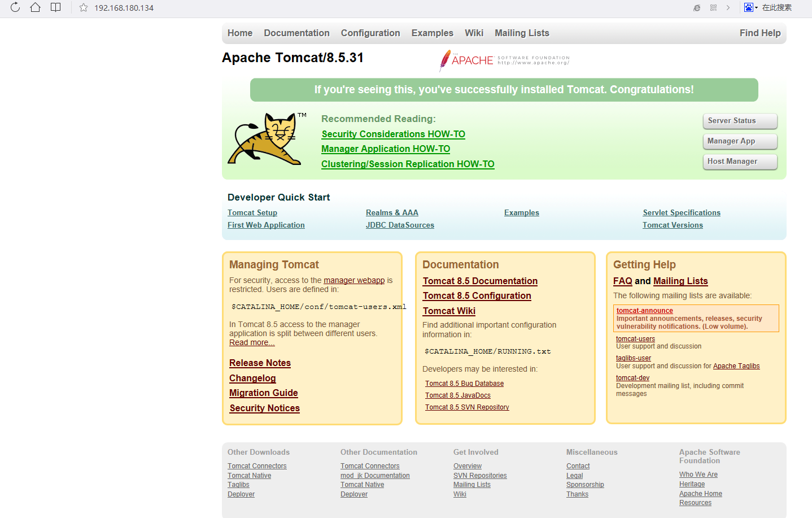This screenshot has width=812, height=518.
Task: Open First Web Application link
Action: click(x=266, y=225)
